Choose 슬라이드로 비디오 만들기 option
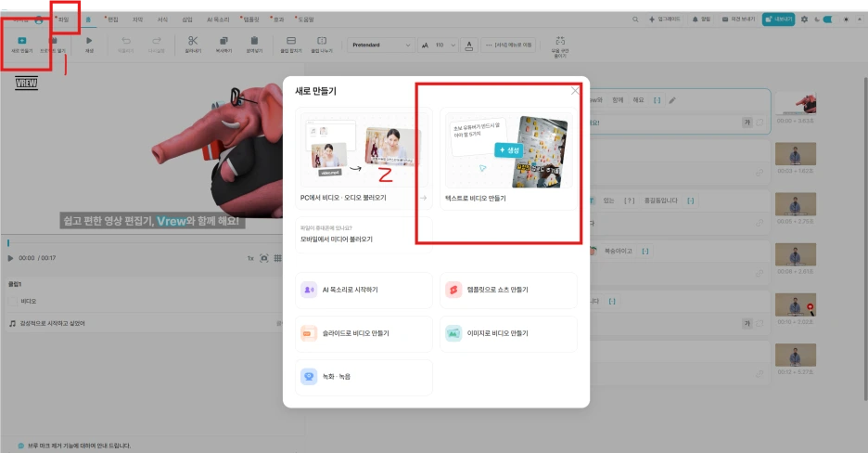This screenshot has width=868, height=453. [364, 333]
